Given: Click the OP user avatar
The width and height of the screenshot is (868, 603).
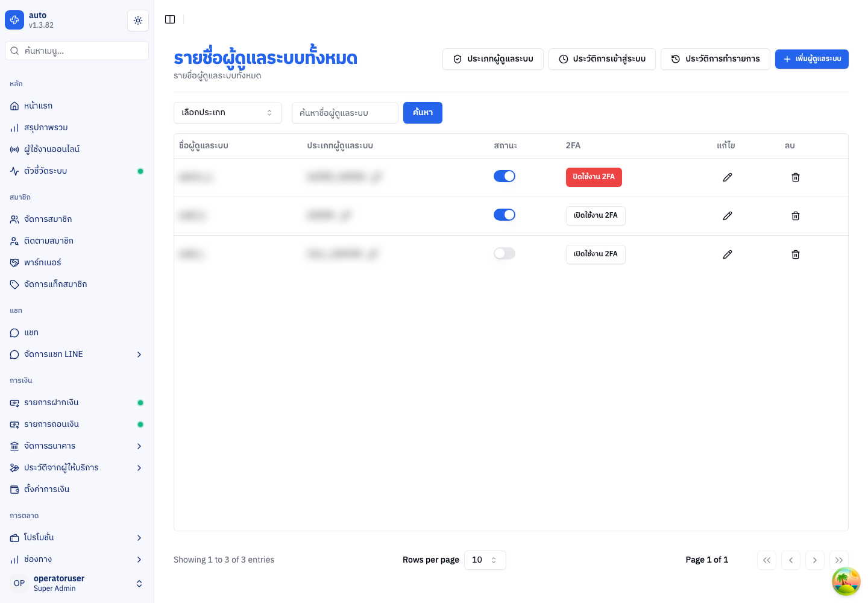Looking at the screenshot, I should click(x=19, y=583).
